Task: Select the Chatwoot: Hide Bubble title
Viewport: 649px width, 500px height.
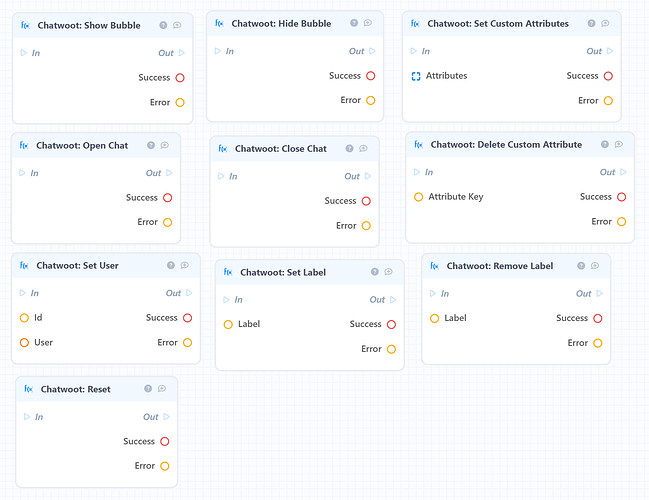Action: click(281, 24)
